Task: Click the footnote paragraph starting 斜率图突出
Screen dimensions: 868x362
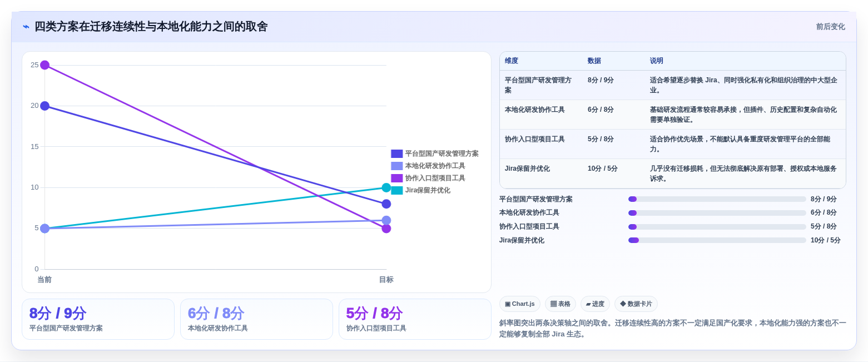Action: tap(673, 329)
